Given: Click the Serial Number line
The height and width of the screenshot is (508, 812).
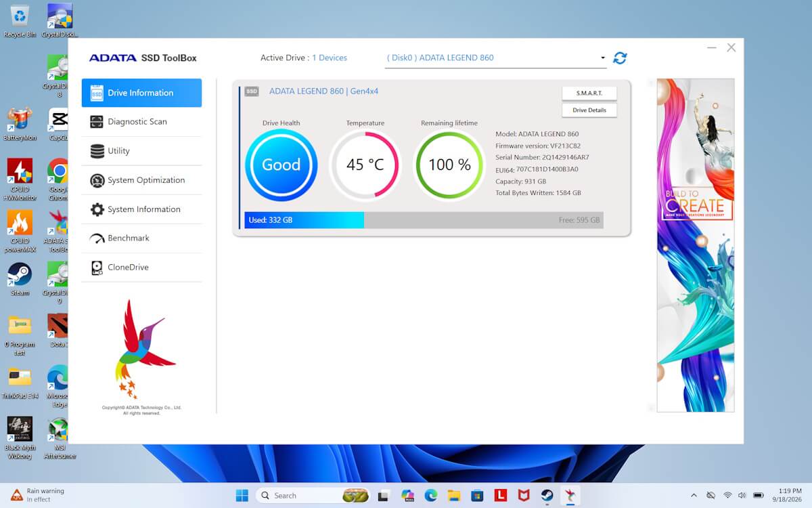Looking at the screenshot, I should click(542, 157).
